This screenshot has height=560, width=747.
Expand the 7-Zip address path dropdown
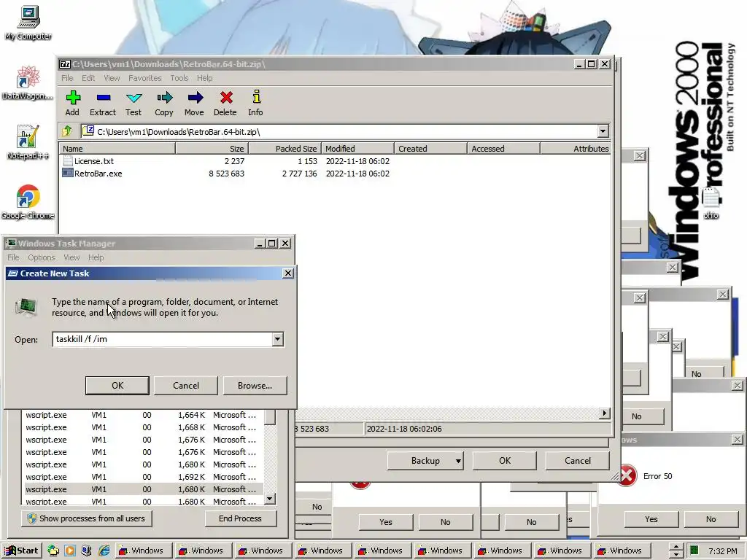click(x=603, y=131)
